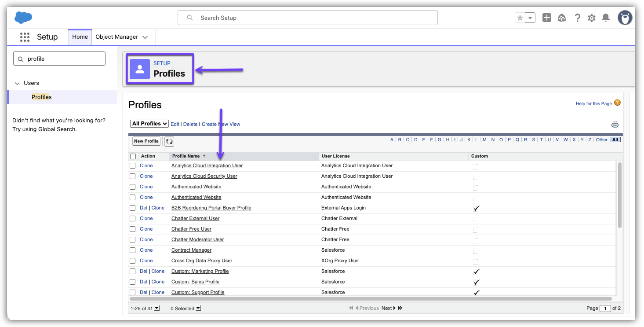Open the Custom: Sales Profile link
This screenshot has width=644, height=327.
tap(195, 282)
